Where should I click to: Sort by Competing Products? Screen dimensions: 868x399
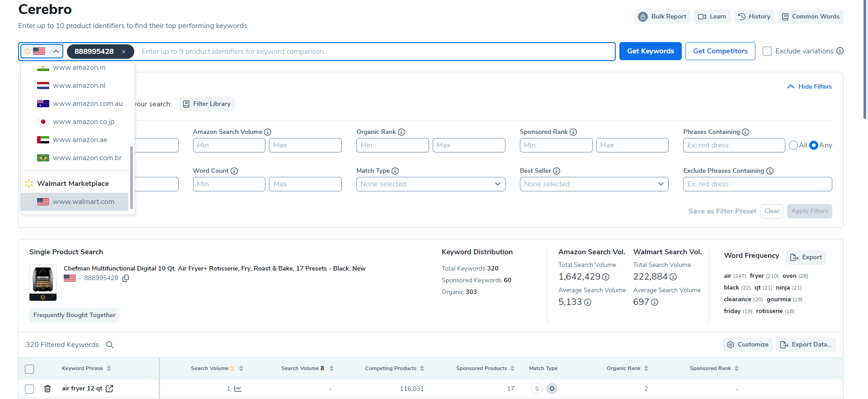(422, 369)
